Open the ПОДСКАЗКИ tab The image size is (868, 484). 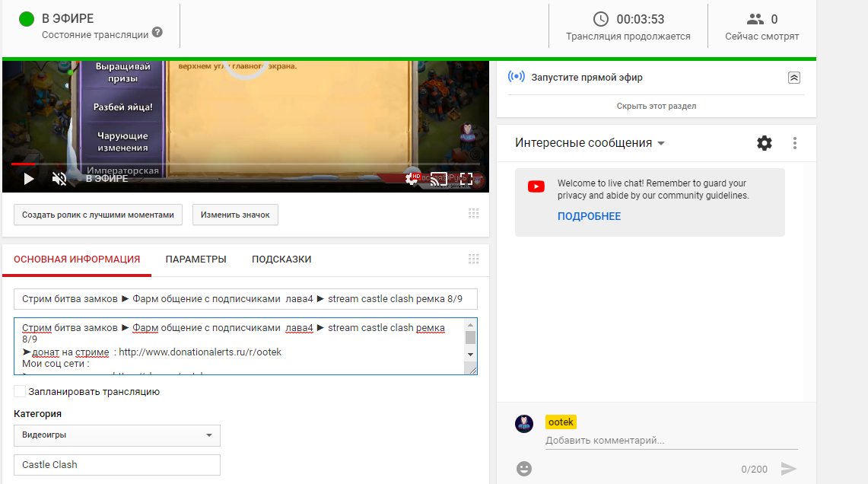[281, 260]
